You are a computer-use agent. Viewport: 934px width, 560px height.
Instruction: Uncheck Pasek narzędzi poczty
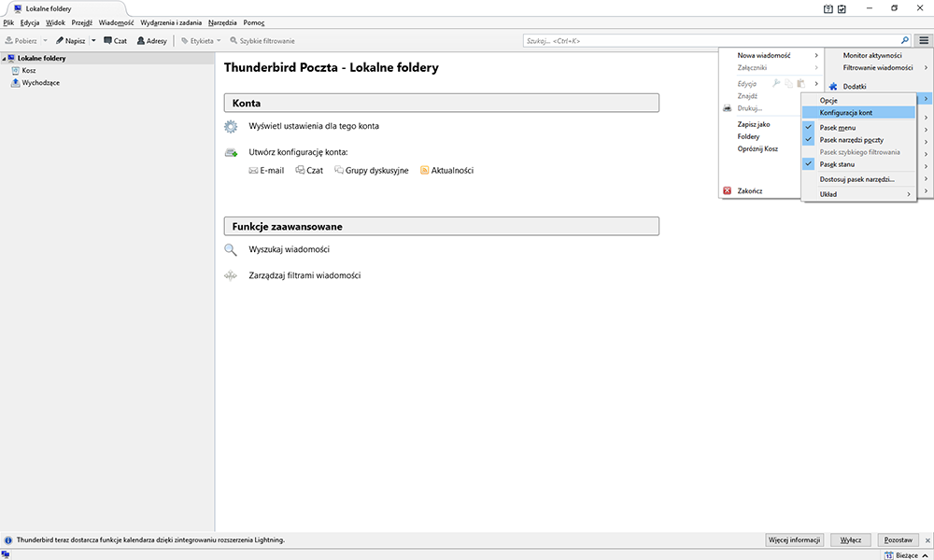(809, 140)
